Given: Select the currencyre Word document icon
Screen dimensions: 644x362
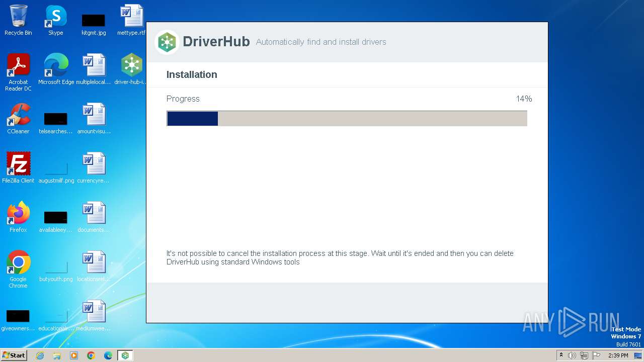Looking at the screenshot, I should coord(94,168).
